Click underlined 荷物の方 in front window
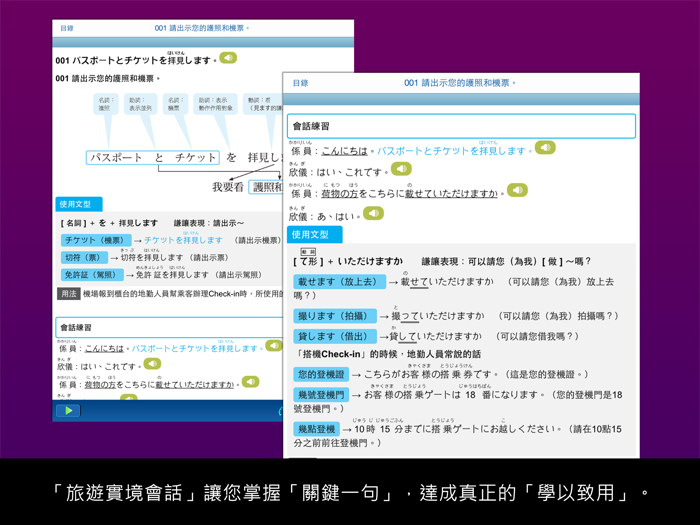700x525 pixels. pos(340,193)
